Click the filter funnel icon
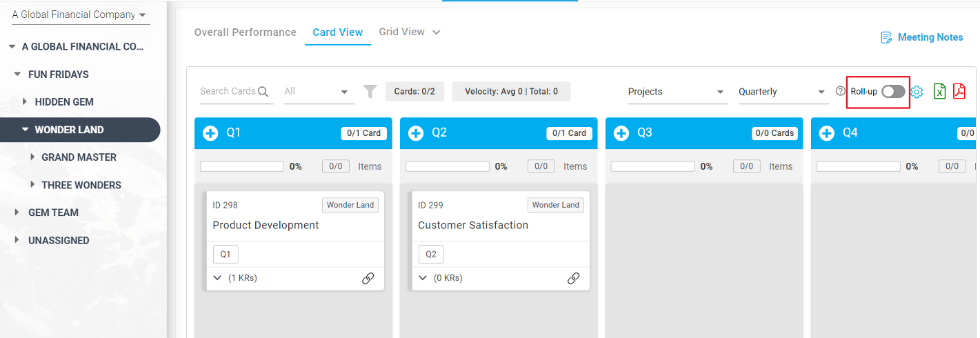980x338 pixels. coord(370,92)
